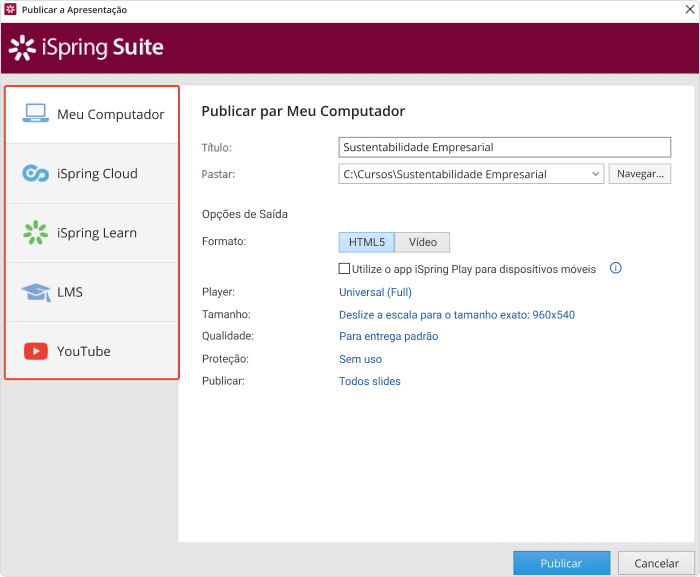Click the green iSpring Learn icon
Viewport: 700px width, 577px height.
(35, 233)
